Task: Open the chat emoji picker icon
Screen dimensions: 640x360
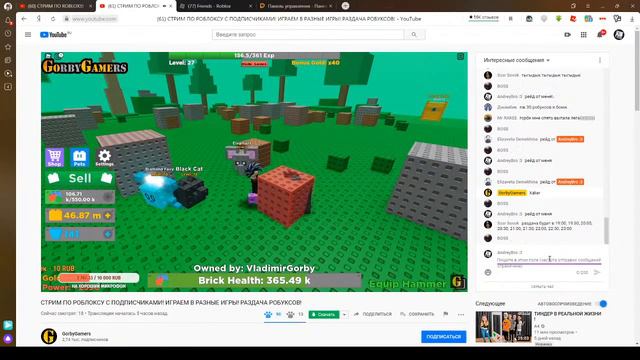Action: [488, 272]
